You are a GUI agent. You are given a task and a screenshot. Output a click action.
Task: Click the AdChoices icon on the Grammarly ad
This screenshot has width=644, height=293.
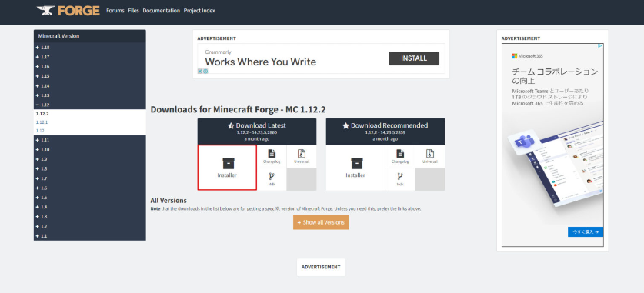(205, 71)
